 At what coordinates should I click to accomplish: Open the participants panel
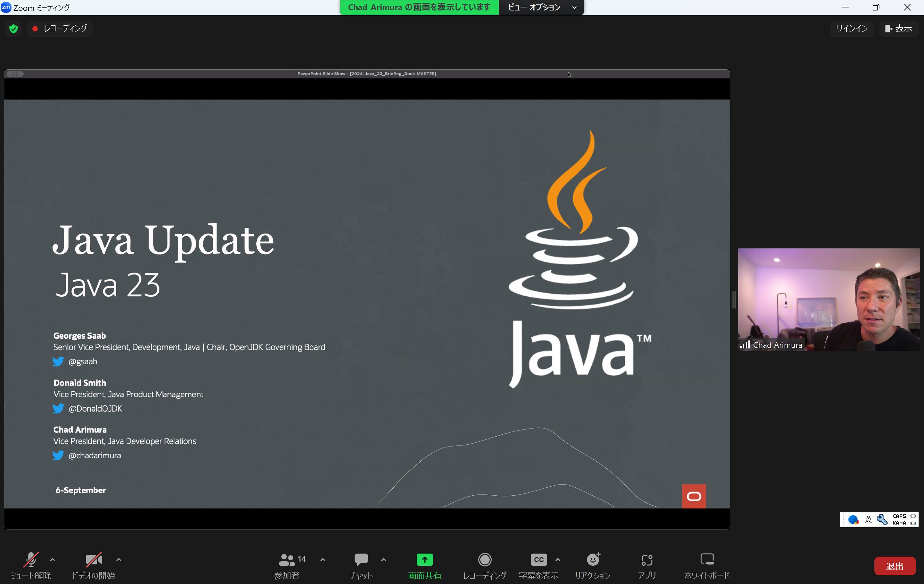(x=287, y=565)
